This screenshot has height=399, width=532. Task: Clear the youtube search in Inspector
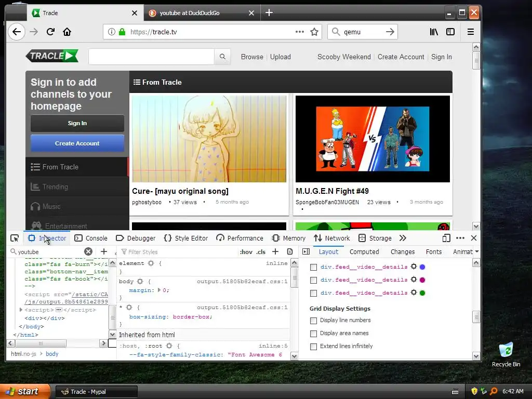88,252
